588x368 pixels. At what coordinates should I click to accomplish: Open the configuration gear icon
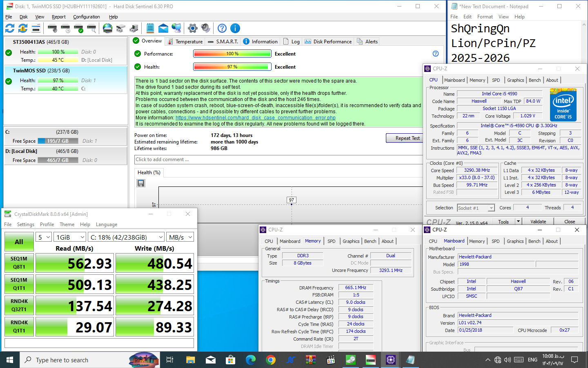[192, 28]
